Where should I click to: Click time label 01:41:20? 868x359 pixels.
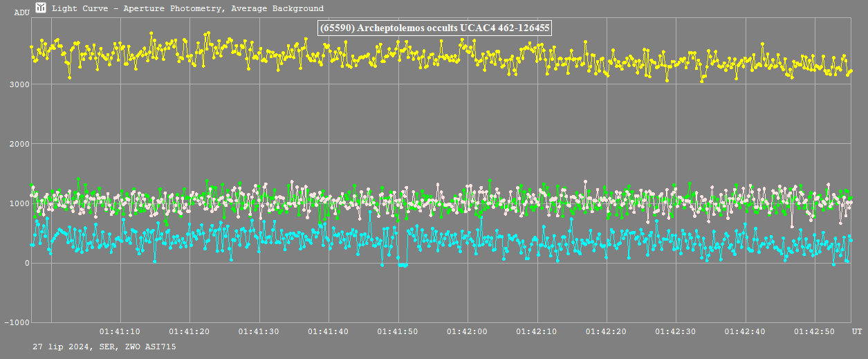click(x=190, y=332)
